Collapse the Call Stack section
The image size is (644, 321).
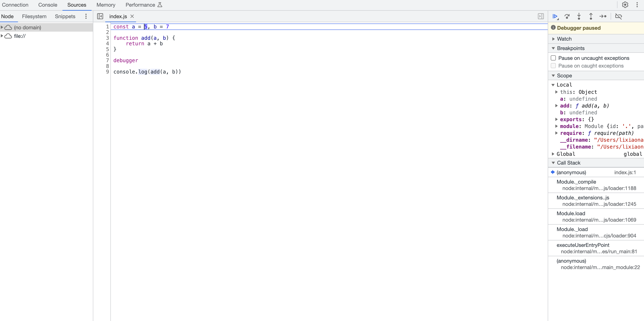tap(568, 163)
